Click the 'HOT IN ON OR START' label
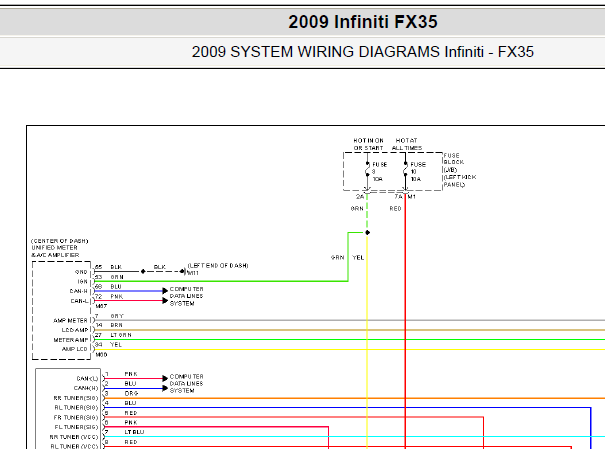 pos(368,144)
